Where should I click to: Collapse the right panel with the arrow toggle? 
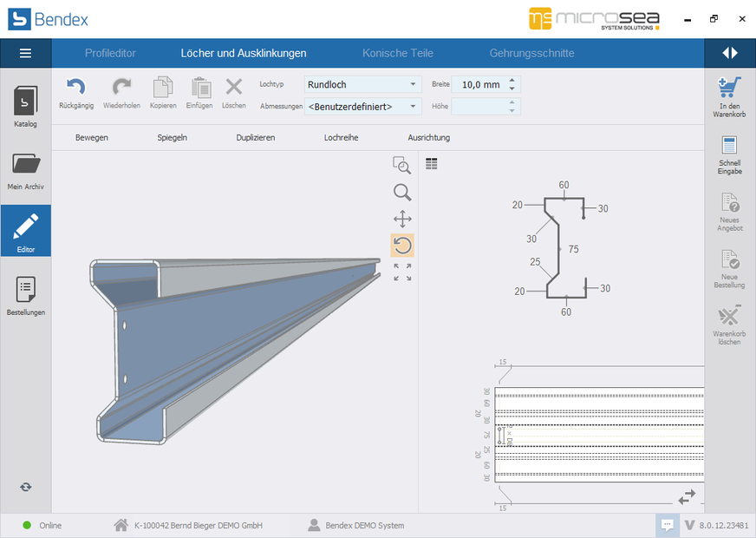click(x=728, y=53)
